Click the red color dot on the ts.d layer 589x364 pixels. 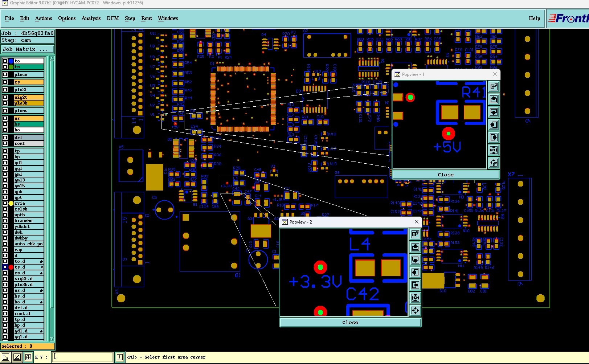click(x=11, y=267)
